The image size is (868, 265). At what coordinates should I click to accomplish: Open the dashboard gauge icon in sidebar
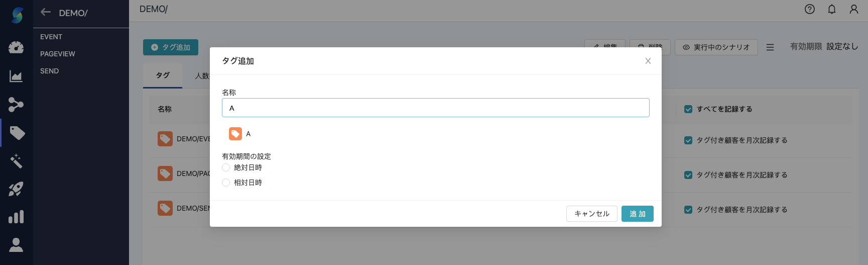click(x=16, y=47)
